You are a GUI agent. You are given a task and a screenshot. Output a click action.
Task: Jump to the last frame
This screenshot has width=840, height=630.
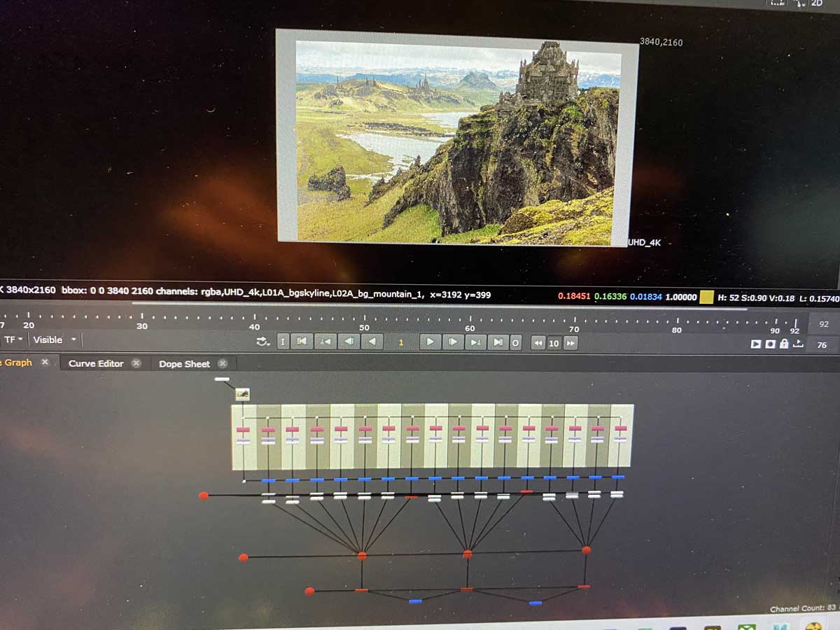pyautogui.click(x=498, y=342)
